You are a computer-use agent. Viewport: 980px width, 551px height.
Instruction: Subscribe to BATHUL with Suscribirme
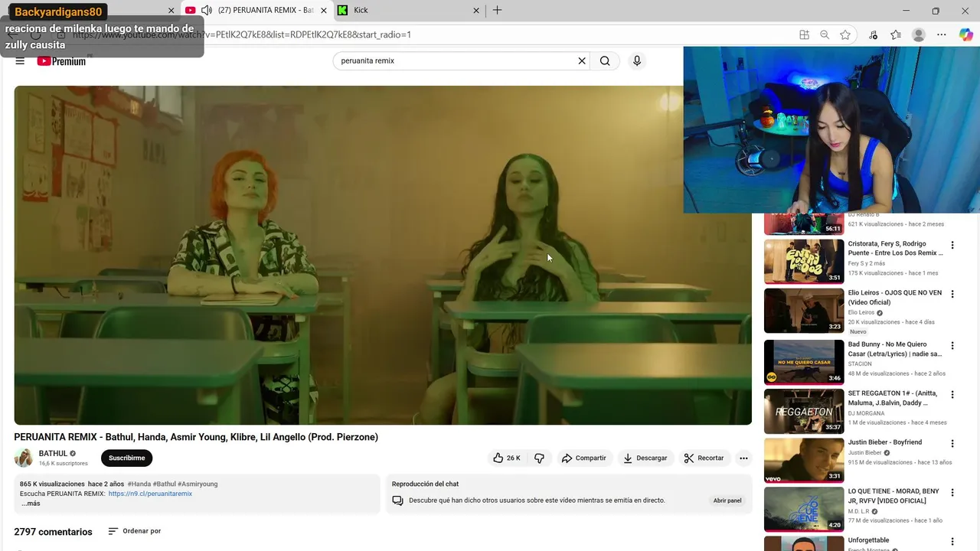tap(127, 458)
